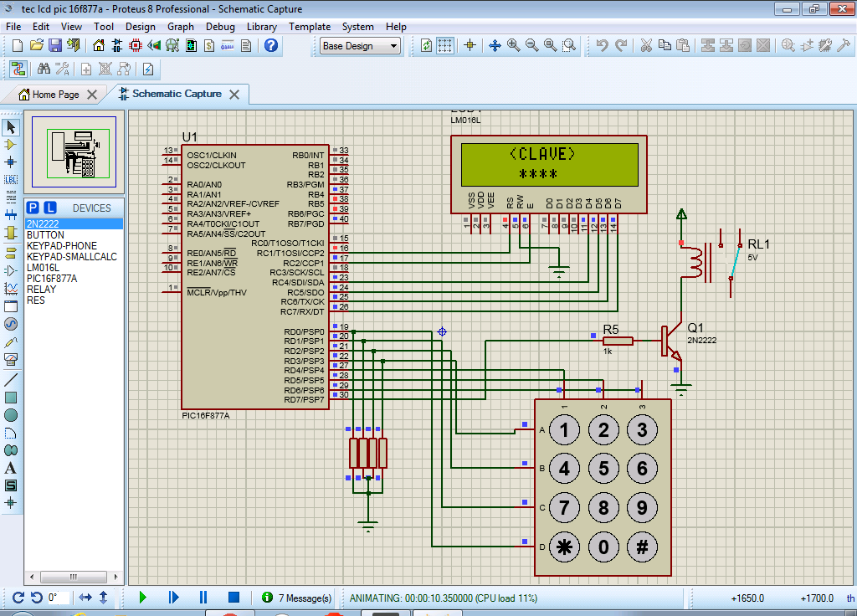Select the Junction Dot Mode tool
This screenshot has height=616, width=857.
point(10,162)
